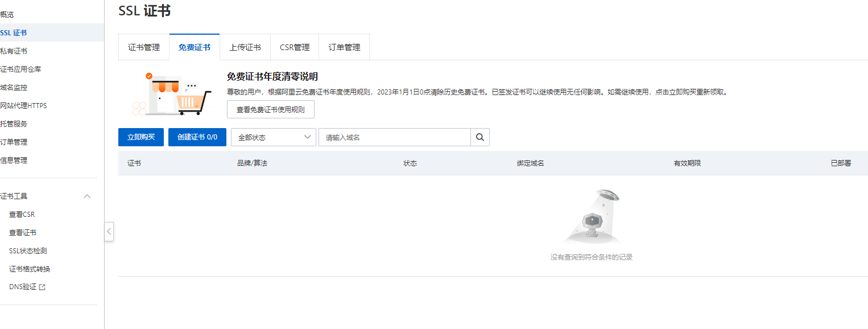Viewport: 868px width, 329px height.
Task: Focus the 请输入域名 search field
Action: 394,137
